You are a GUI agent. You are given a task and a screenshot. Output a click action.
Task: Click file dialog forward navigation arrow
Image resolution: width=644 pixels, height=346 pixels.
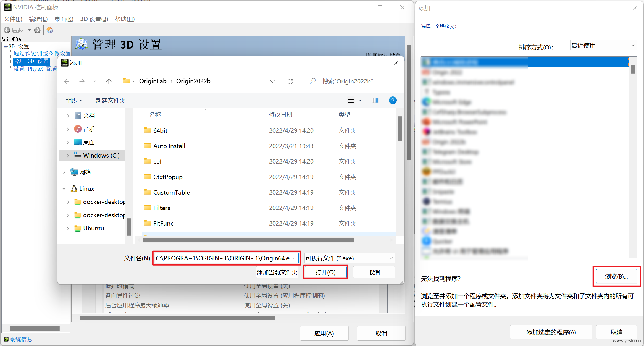pyautogui.click(x=82, y=81)
